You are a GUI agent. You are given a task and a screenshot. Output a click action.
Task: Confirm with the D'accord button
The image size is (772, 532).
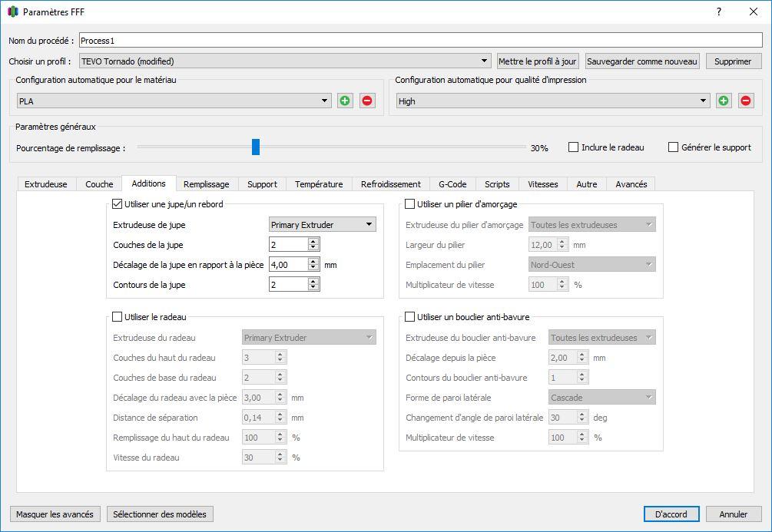tap(671, 514)
